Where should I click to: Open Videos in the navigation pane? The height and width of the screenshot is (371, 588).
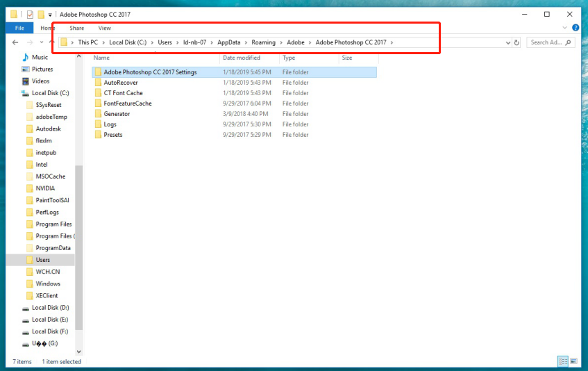tap(40, 81)
